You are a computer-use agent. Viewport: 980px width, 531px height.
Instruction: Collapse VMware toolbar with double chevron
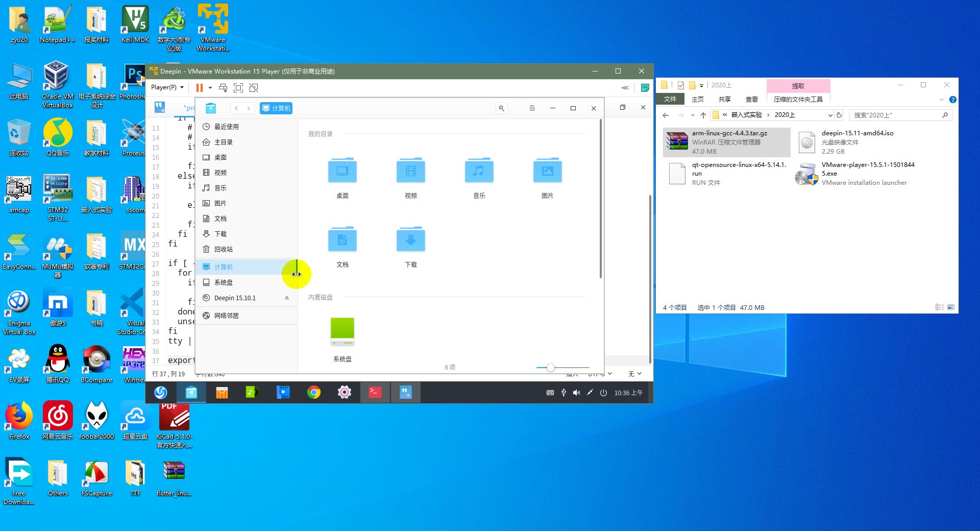(625, 88)
